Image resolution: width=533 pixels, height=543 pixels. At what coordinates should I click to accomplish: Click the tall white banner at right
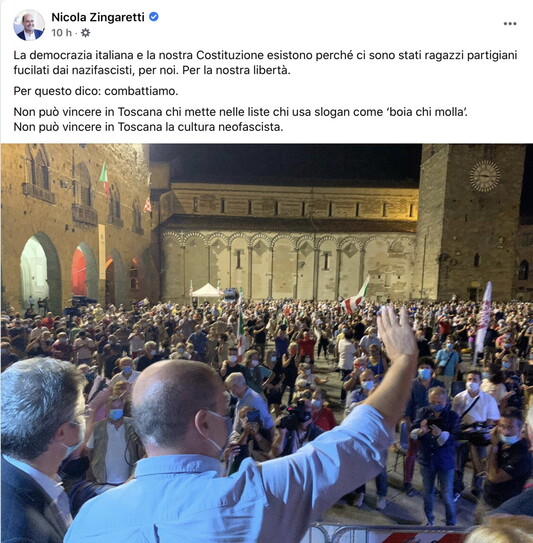[483, 319]
